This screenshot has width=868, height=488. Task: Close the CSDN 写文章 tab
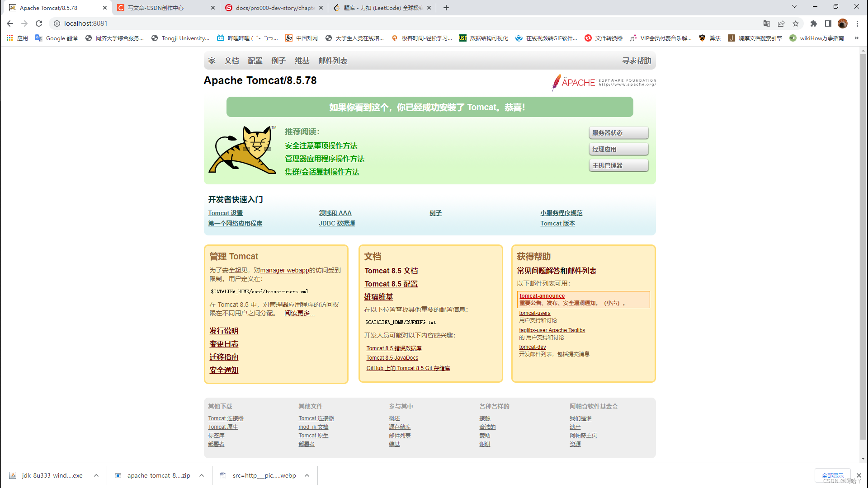tap(213, 8)
